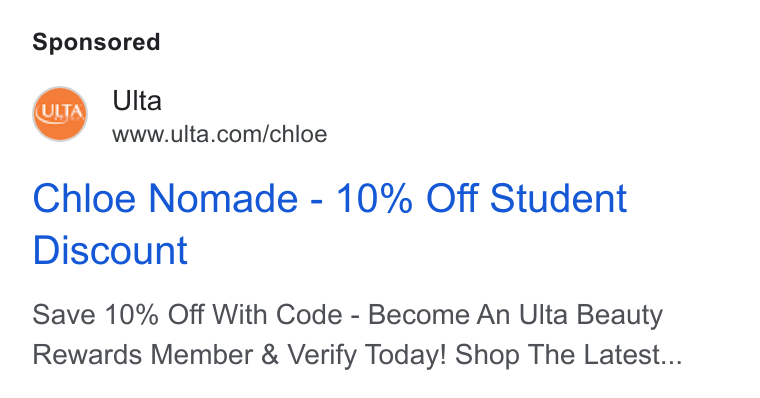Click 'With Code' in the description line
This screenshot has height=398, width=760.
[x=277, y=315]
